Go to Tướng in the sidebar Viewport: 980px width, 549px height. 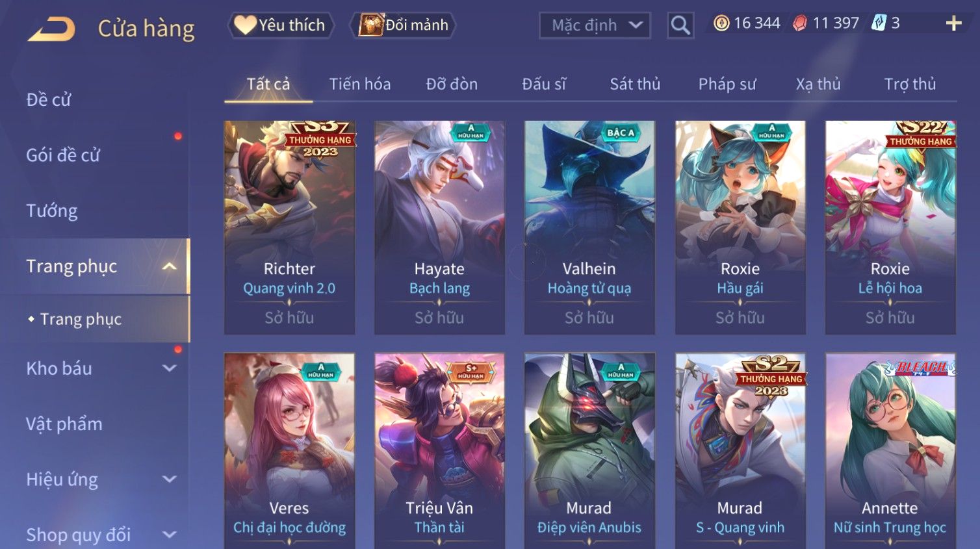[x=52, y=211]
